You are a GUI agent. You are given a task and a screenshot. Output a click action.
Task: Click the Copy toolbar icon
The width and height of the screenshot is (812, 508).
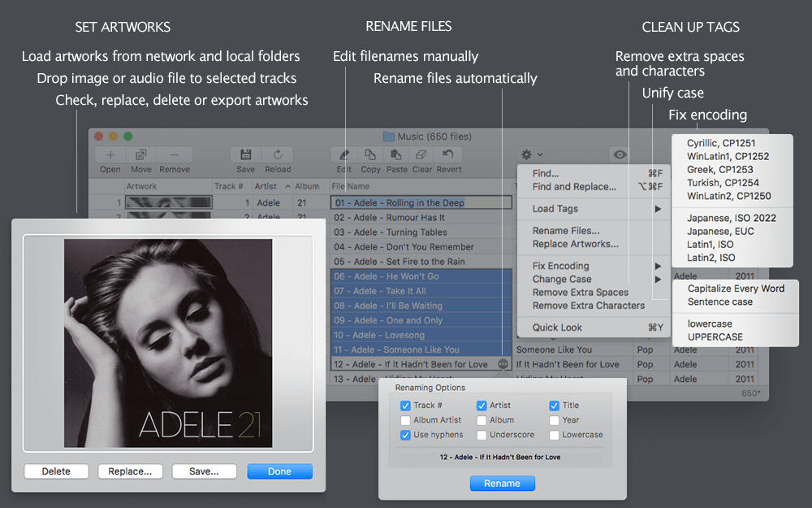(x=370, y=154)
